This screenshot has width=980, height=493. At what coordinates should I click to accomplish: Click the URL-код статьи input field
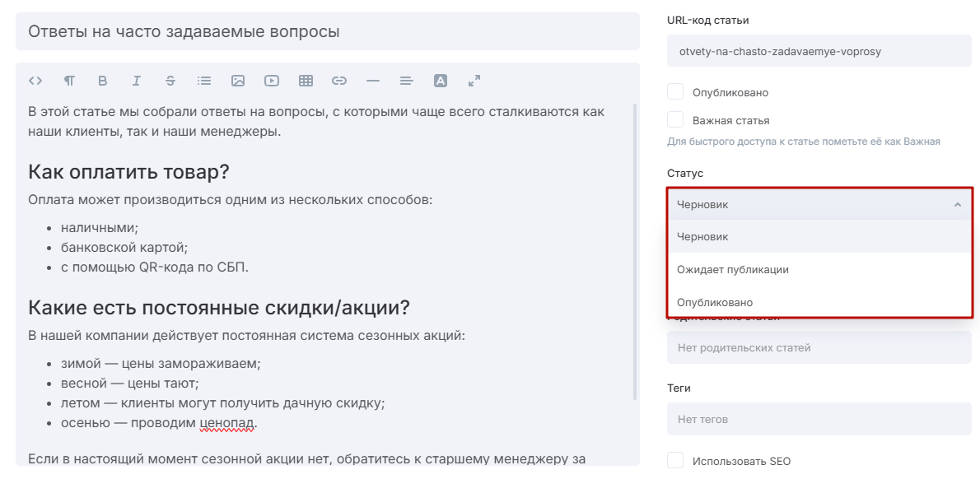pos(819,51)
